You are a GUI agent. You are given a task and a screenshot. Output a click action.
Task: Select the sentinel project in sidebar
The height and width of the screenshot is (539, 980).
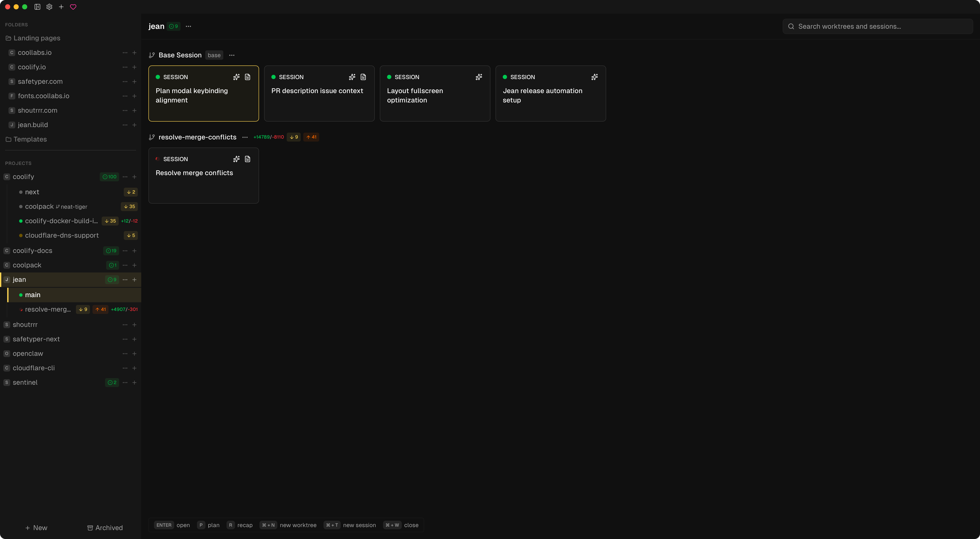[x=25, y=382]
